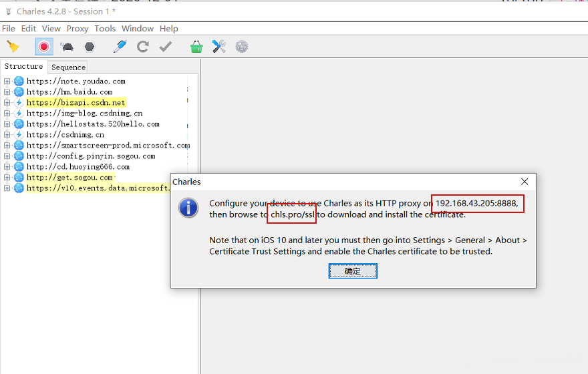This screenshot has width=588, height=374.
Task: Click lightning icon beside bizapi.csdn.net
Action: tap(19, 102)
